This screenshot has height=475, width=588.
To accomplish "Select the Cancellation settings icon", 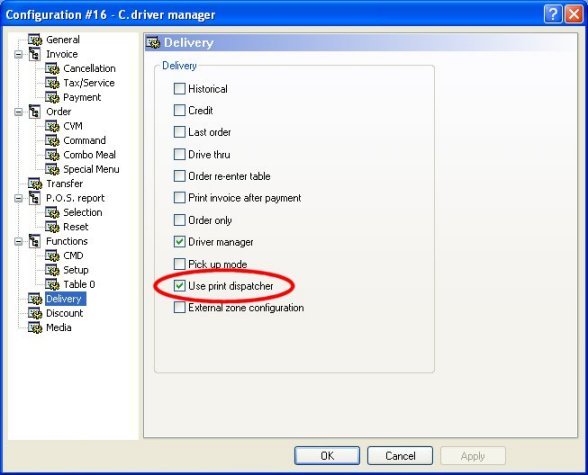I will (52, 69).
